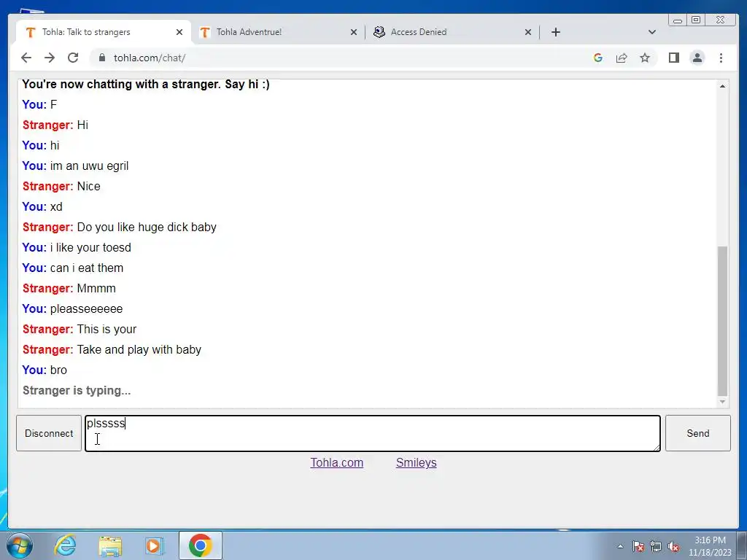
Task: Click the 'You: xd' message
Action: tap(42, 206)
